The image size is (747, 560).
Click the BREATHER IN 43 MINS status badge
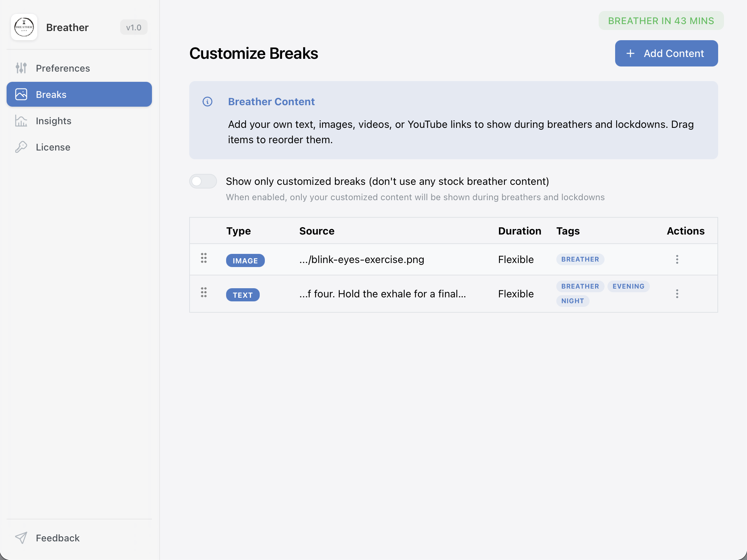click(x=660, y=21)
